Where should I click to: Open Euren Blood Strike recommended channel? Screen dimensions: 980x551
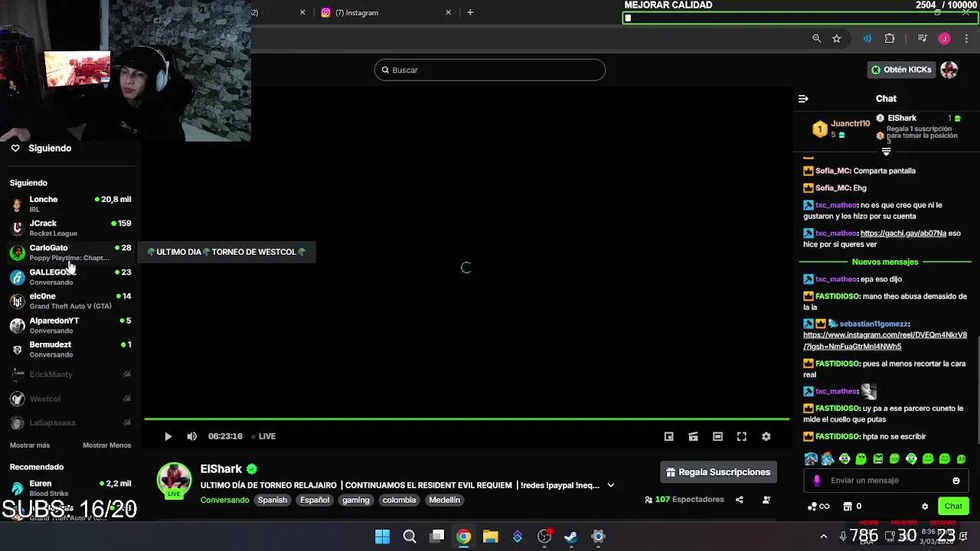(x=70, y=488)
